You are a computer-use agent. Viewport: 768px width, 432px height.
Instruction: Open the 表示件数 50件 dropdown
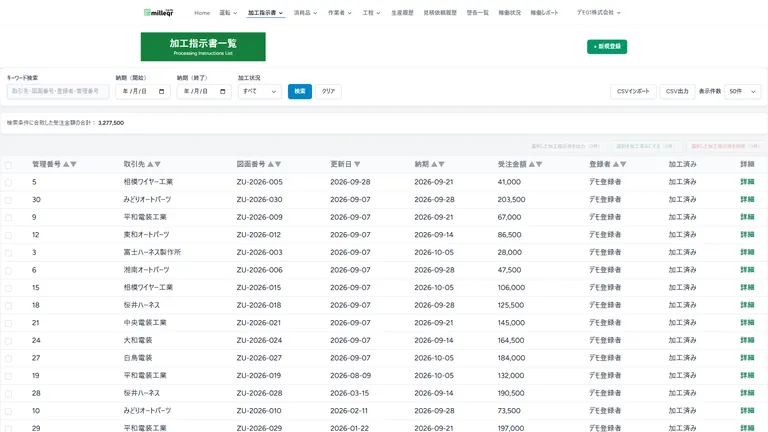[x=742, y=92]
